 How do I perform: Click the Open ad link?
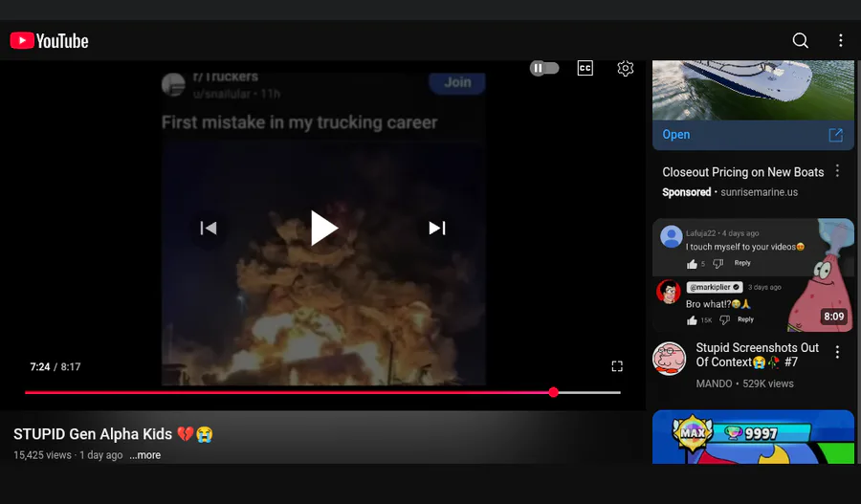click(676, 135)
